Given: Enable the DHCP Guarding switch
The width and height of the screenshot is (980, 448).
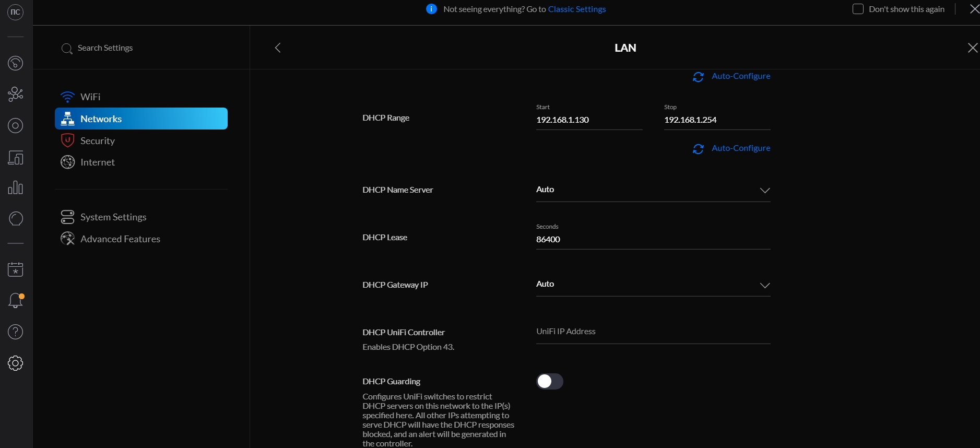Looking at the screenshot, I should [550, 381].
